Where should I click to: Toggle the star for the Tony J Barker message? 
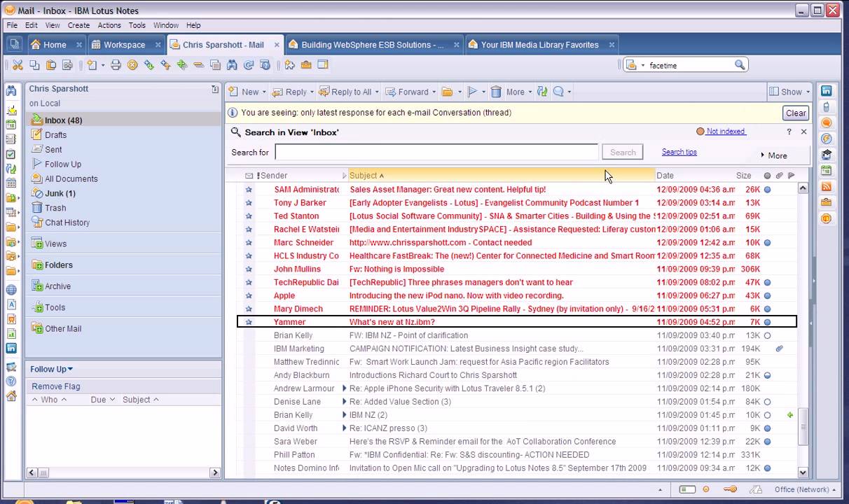(x=249, y=203)
